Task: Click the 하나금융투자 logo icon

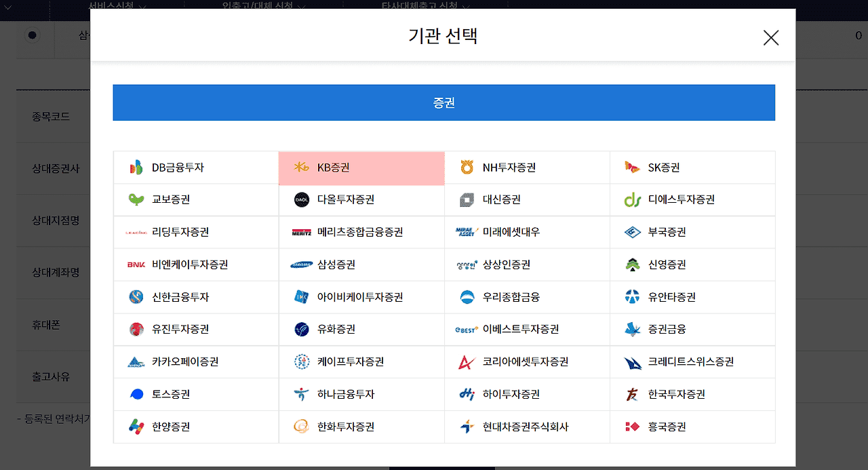Action: [302, 395]
